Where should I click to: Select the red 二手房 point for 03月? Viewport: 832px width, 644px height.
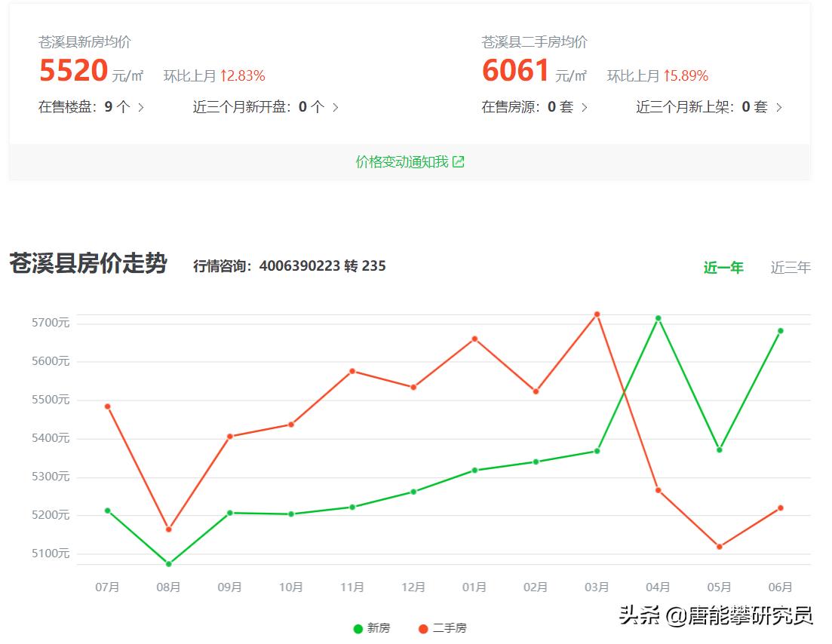tap(597, 314)
